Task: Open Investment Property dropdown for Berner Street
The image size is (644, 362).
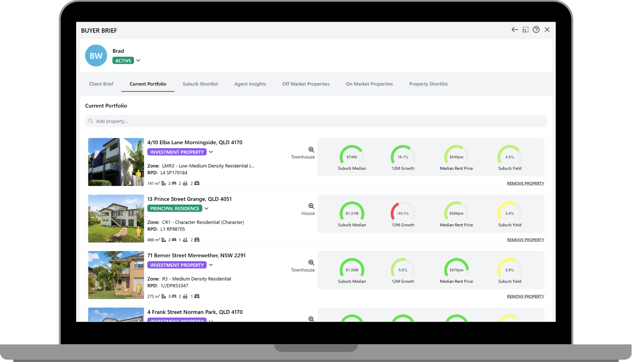Action: tap(211, 265)
